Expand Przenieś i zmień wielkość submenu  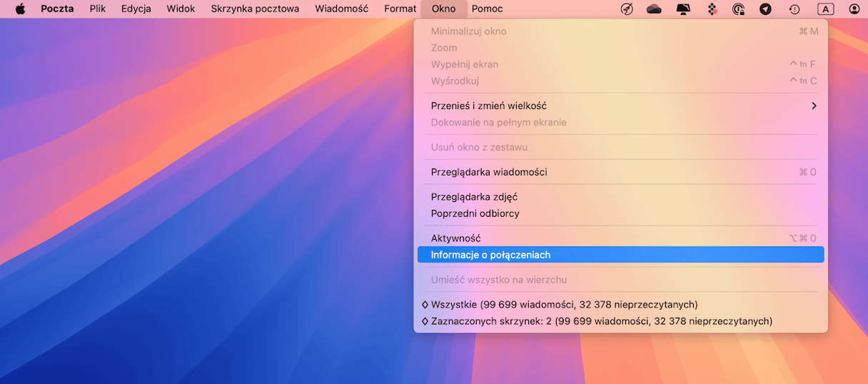(x=620, y=106)
